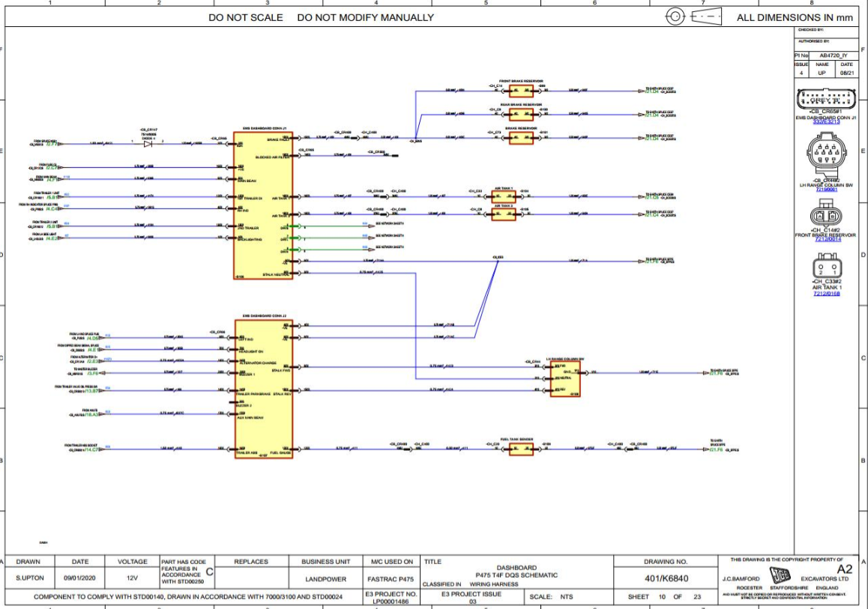Select the EMS DASHBOARD CONN J1 block
The height and width of the screenshot is (609, 868).
point(263,205)
